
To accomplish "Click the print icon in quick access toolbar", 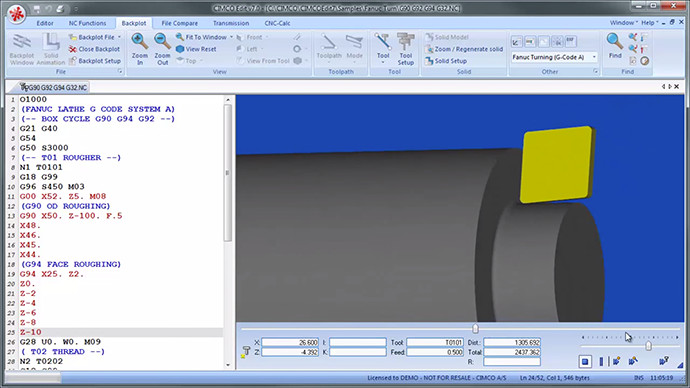I will pos(60,9).
